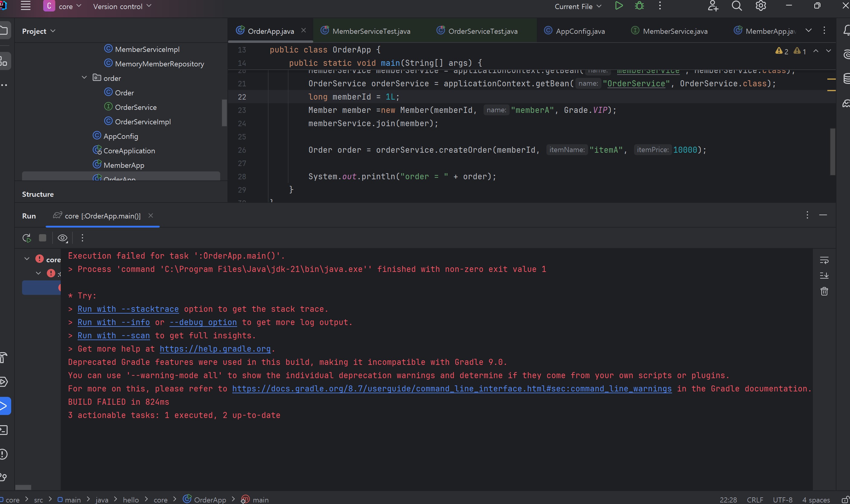
Task: Collapse the core node in run tree
Action: tap(27, 259)
